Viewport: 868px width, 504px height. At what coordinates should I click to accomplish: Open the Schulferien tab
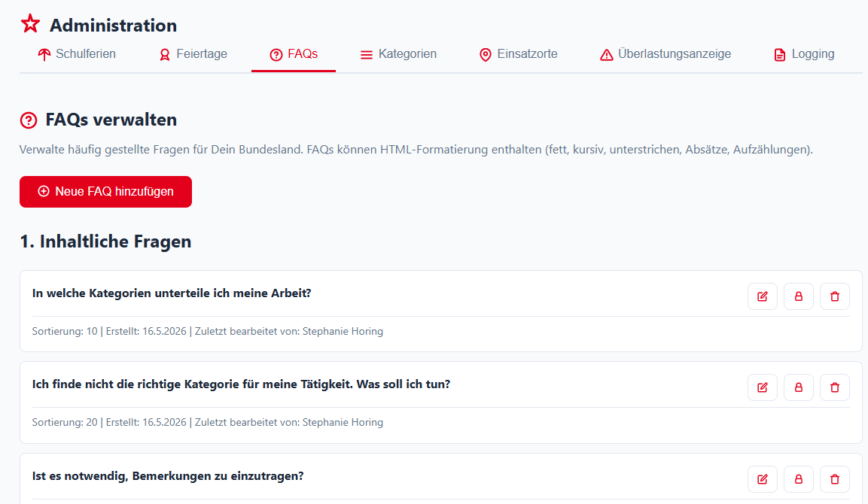(x=76, y=54)
